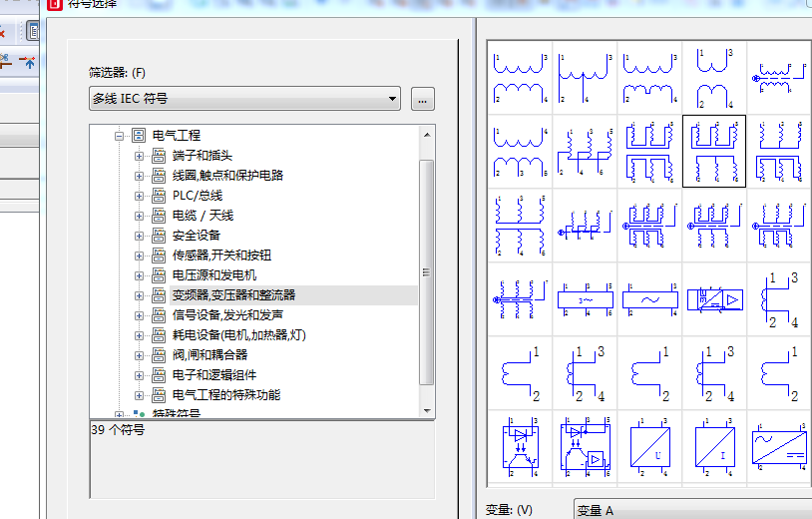Select the frequency converter symbol with triangle

(714, 300)
